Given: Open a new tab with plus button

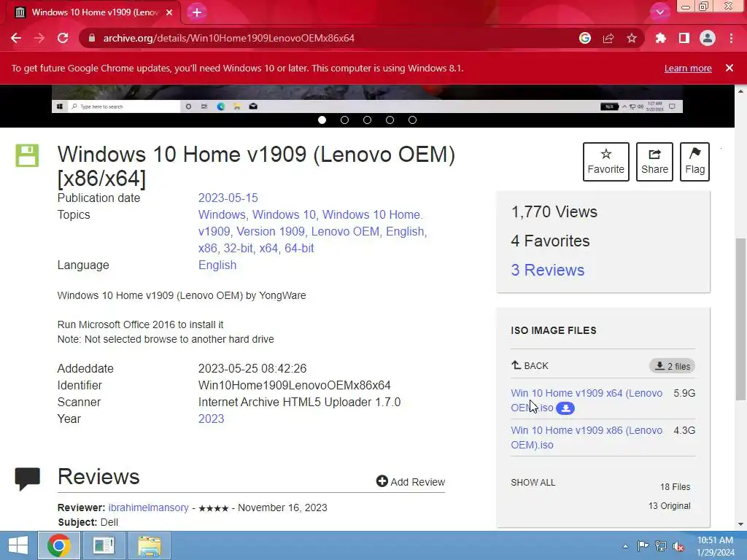Looking at the screenshot, I should click(197, 12).
